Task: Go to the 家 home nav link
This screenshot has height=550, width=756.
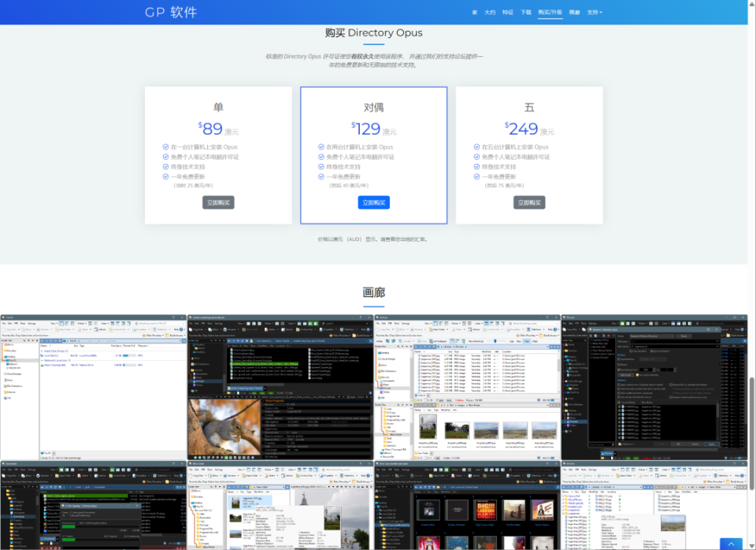Action: (474, 13)
